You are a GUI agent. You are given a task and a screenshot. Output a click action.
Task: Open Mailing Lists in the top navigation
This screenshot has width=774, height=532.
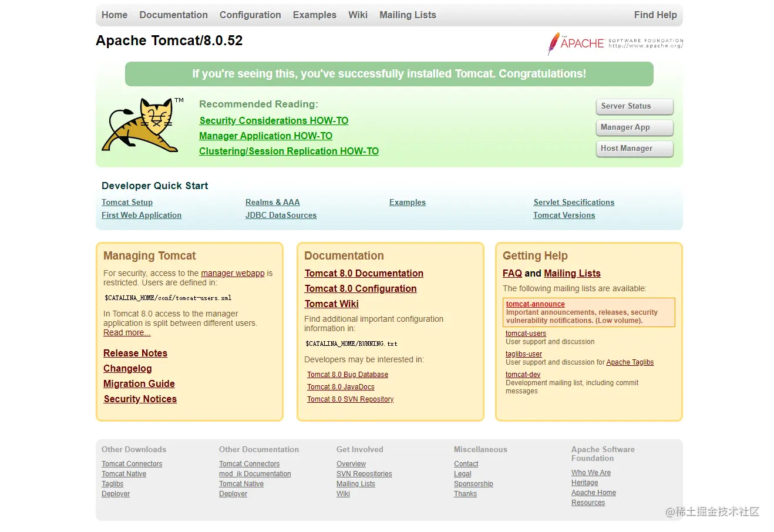point(408,15)
